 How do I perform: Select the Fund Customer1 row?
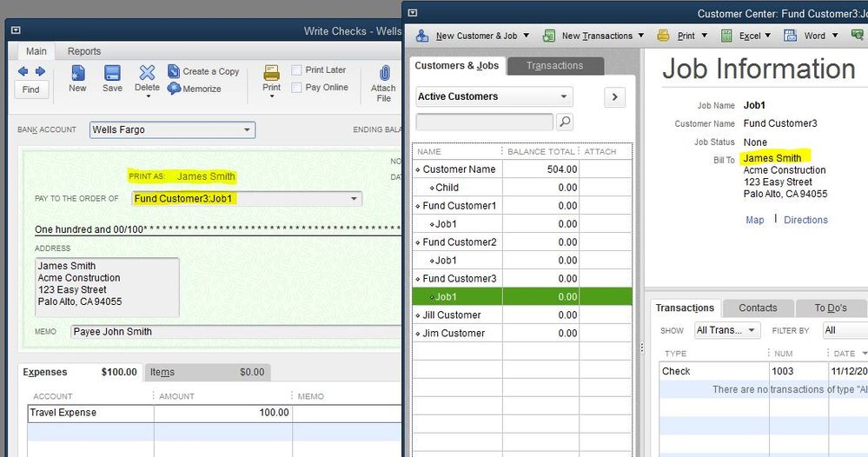[x=522, y=206]
